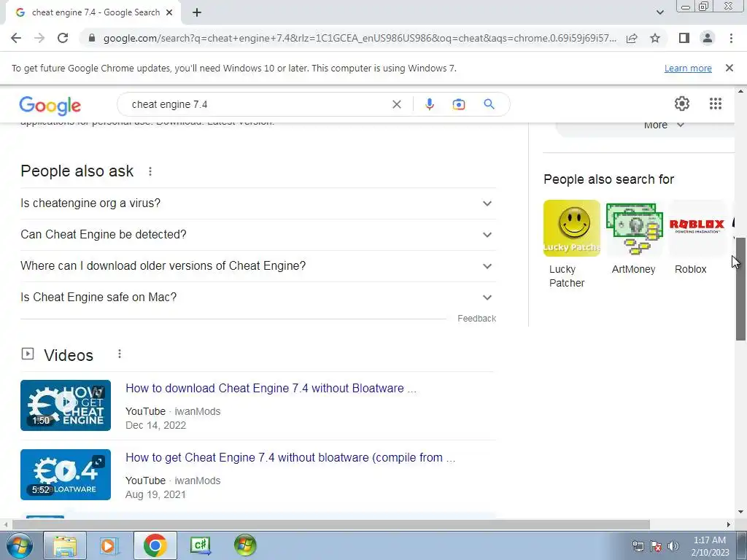Viewport: 747px width, 560px height.
Task: Open Google quick settings gear
Action: (682, 104)
